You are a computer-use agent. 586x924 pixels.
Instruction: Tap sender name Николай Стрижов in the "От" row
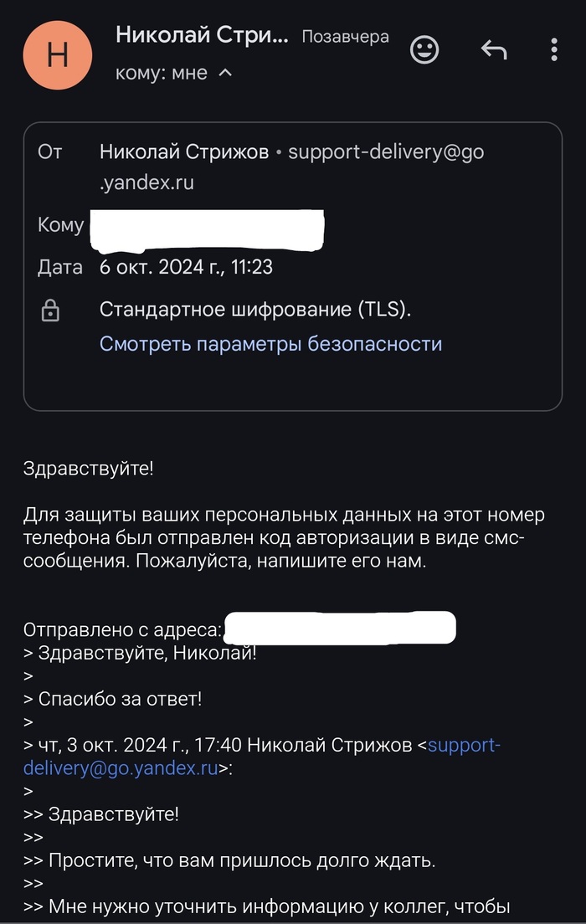coord(184,152)
